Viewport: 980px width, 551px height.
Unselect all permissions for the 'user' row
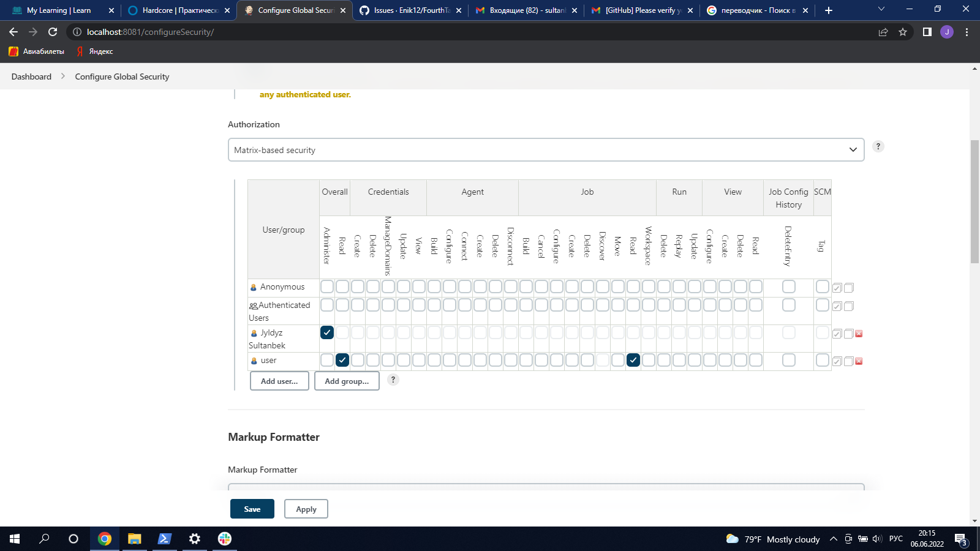tap(848, 361)
